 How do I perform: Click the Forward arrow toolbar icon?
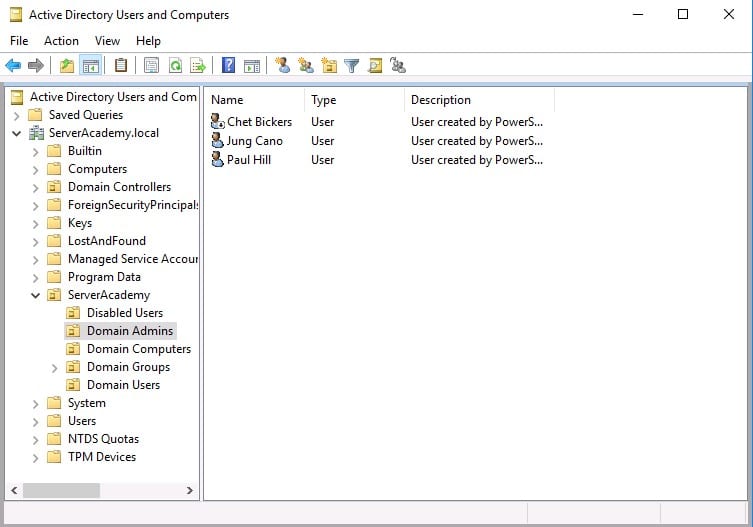coord(36,65)
